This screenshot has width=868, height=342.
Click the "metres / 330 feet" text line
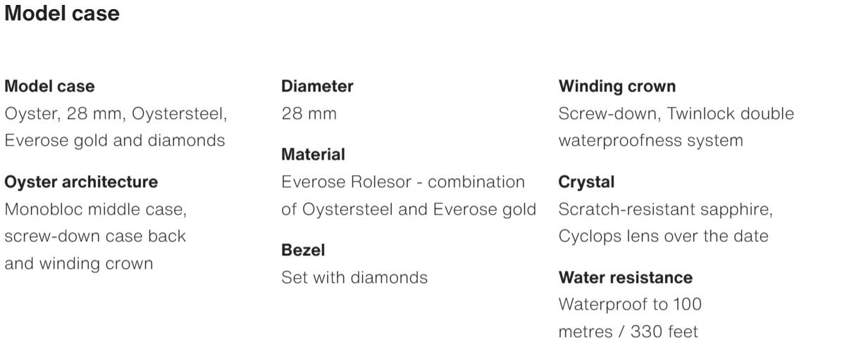(628, 331)
